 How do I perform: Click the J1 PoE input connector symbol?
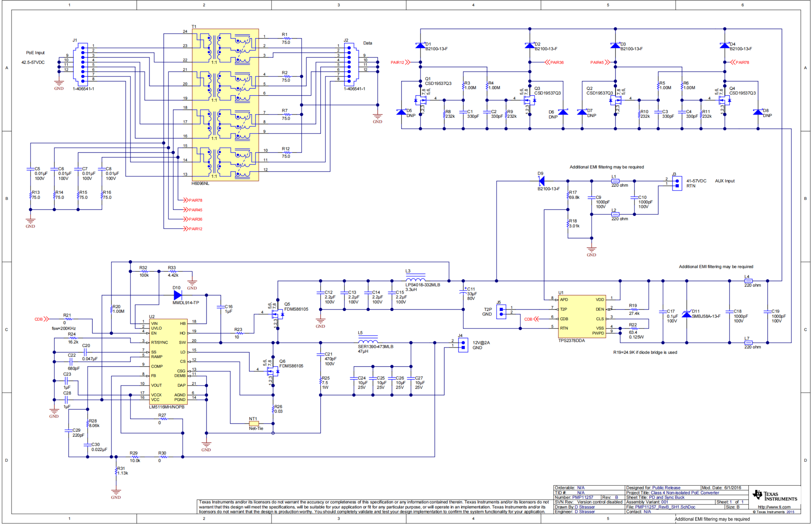(x=81, y=64)
